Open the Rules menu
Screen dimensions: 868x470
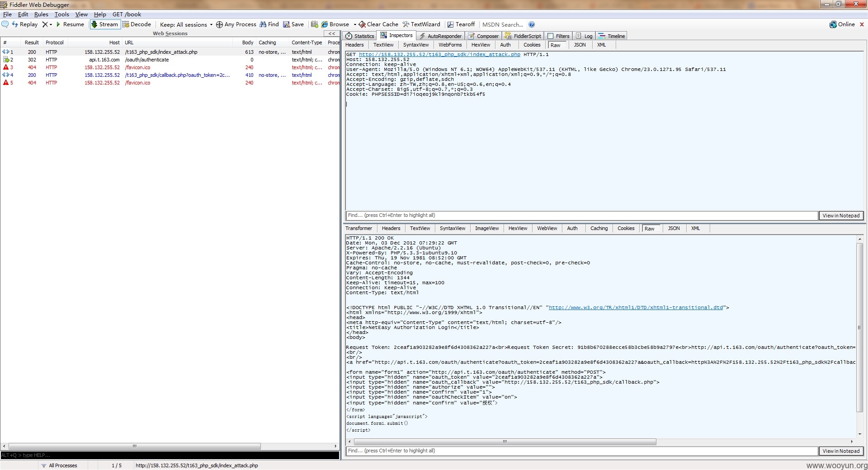click(41, 14)
